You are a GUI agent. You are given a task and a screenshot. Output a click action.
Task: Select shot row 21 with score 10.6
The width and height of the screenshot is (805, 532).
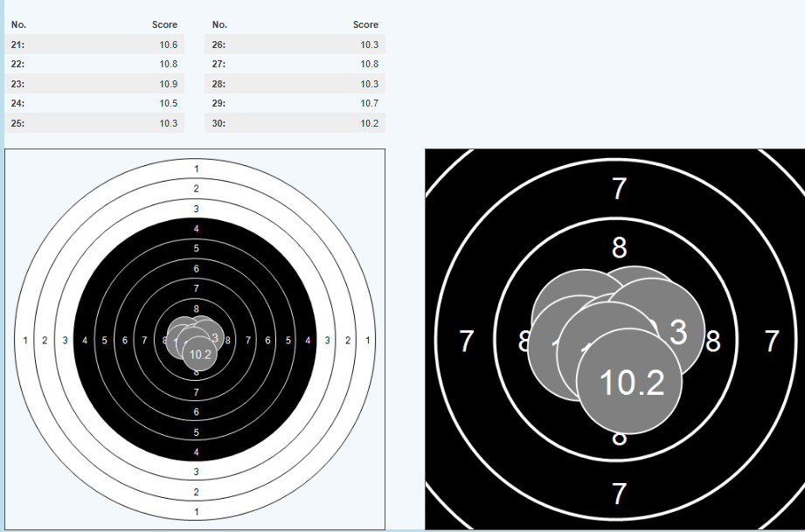[x=94, y=45]
